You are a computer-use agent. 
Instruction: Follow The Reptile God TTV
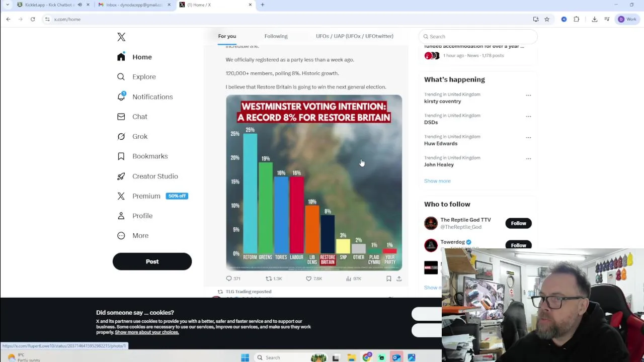(x=518, y=223)
